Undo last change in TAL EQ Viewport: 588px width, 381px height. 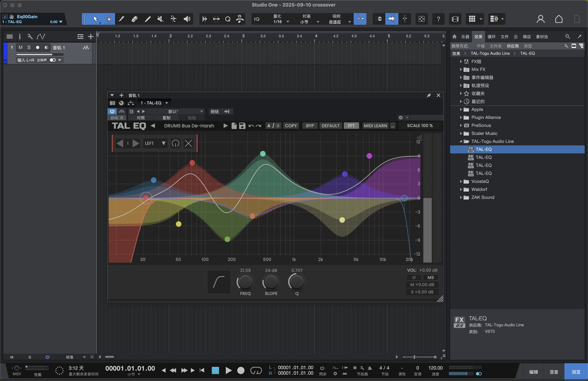[251, 126]
